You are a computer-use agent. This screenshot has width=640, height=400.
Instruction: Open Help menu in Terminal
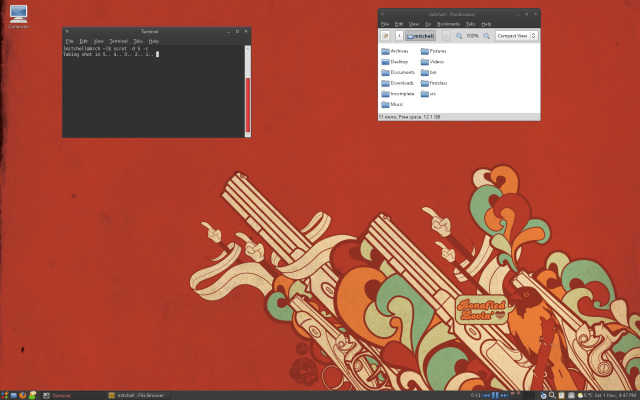point(153,41)
